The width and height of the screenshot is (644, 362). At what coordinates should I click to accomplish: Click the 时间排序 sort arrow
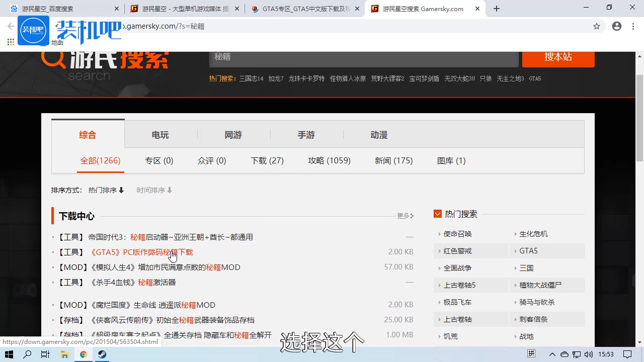(170, 190)
